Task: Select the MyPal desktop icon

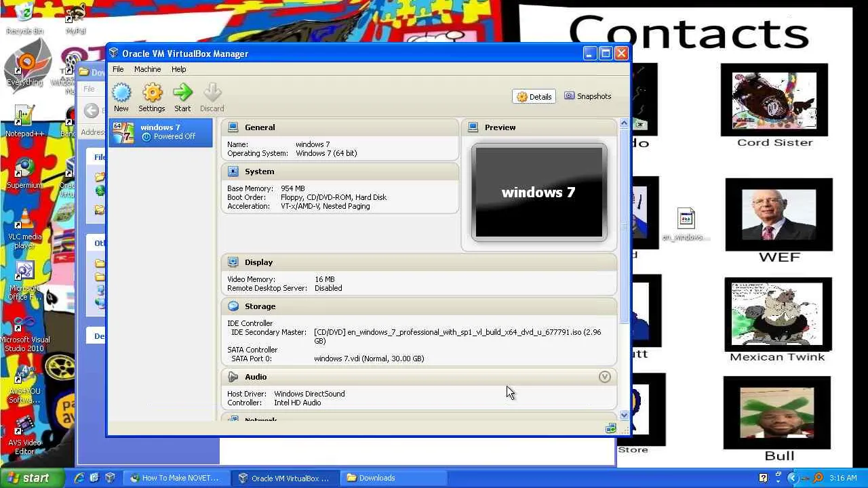Action: pyautogui.click(x=76, y=18)
